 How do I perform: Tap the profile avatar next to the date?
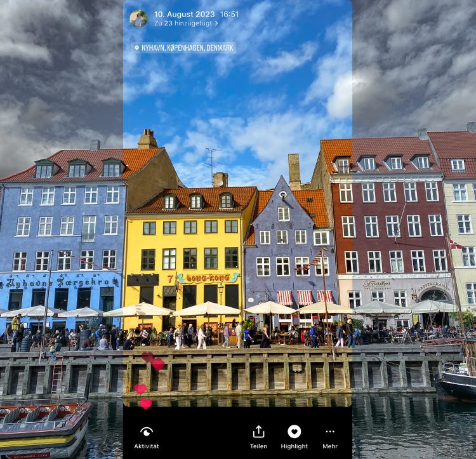(138, 18)
